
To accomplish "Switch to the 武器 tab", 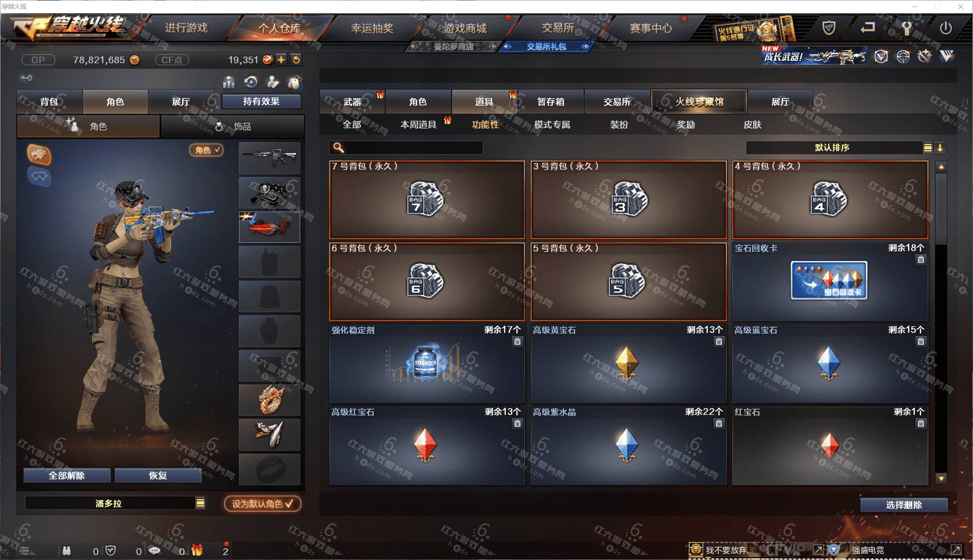I will pyautogui.click(x=352, y=102).
